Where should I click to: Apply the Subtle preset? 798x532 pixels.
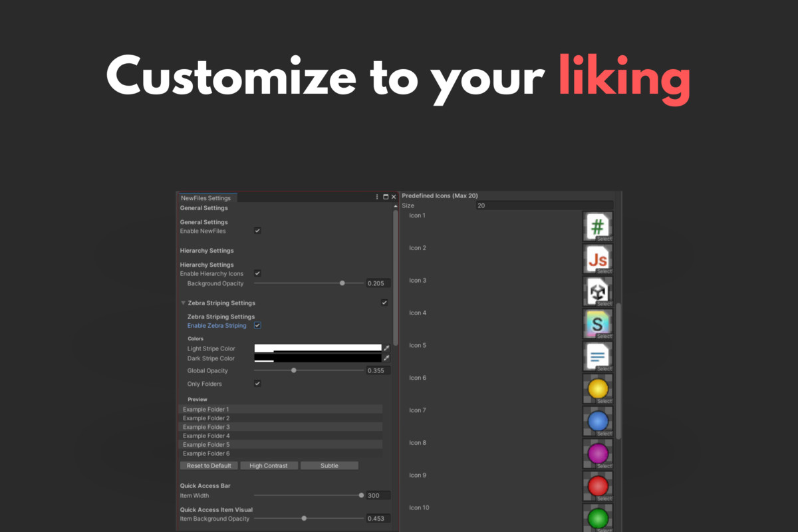[x=329, y=465]
